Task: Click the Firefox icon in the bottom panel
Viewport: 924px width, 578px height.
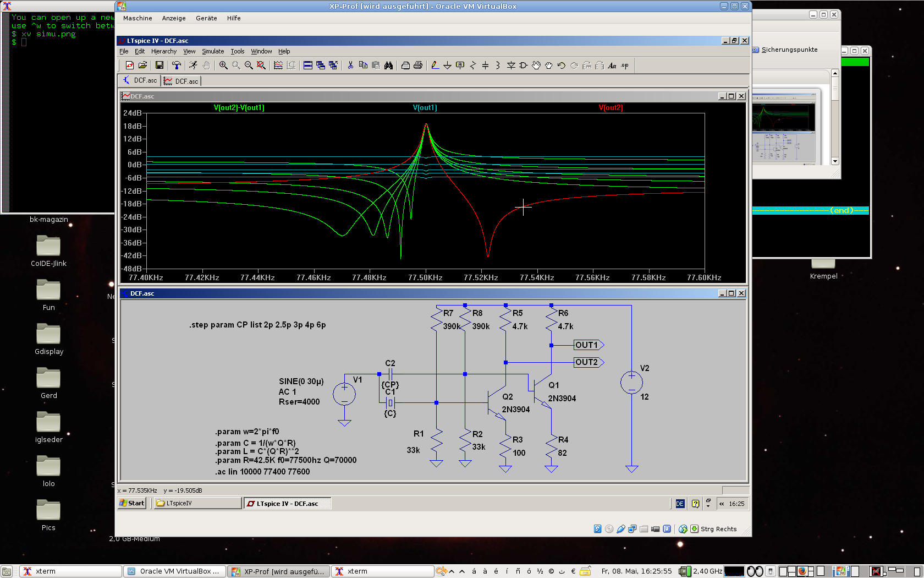Action: (x=803, y=571)
